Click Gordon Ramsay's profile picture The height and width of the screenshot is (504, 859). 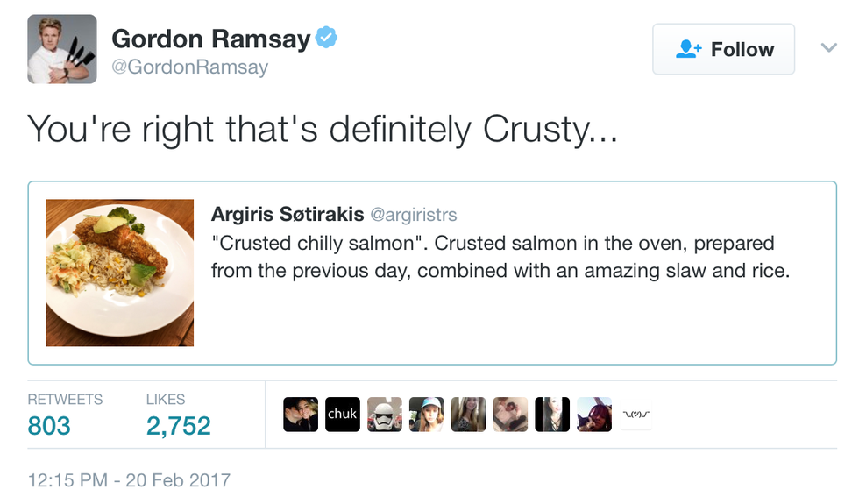61,49
